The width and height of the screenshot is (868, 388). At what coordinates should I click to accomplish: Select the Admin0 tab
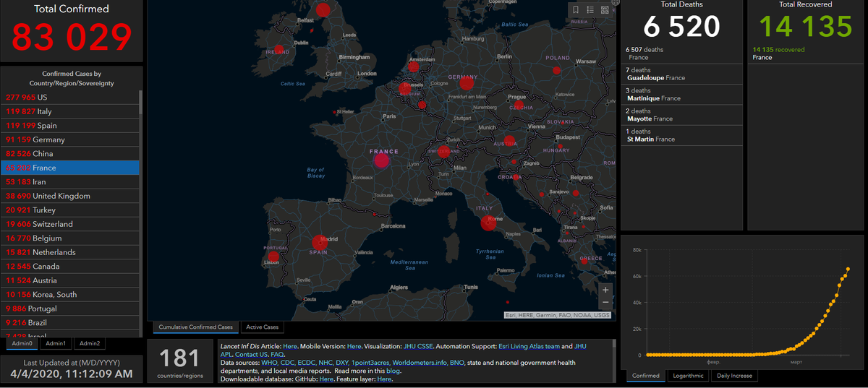click(22, 343)
